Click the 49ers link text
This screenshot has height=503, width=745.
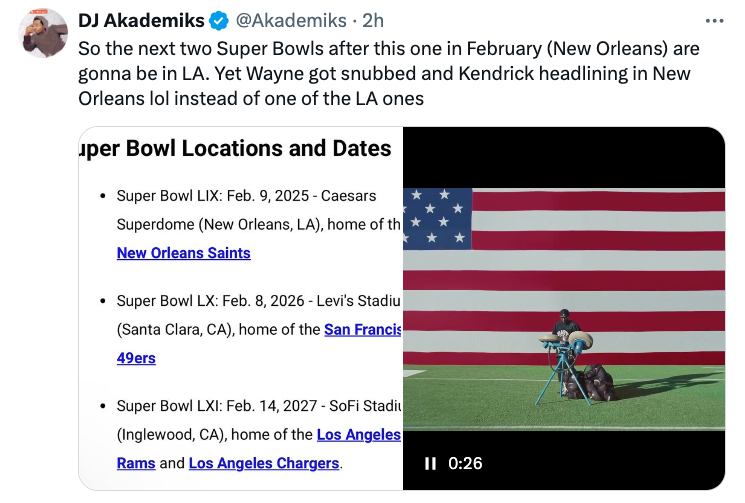pos(136,358)
